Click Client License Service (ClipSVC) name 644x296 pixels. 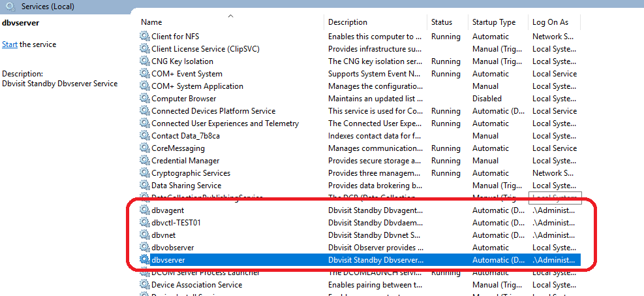(206, 49)
